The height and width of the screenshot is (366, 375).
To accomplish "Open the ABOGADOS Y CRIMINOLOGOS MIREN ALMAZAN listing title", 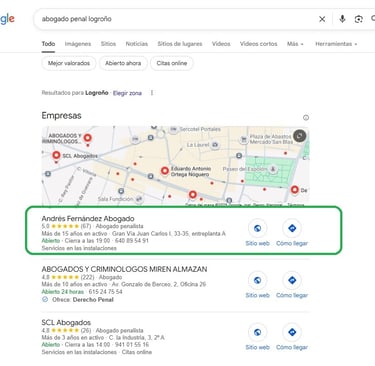I will click(124, 269).
